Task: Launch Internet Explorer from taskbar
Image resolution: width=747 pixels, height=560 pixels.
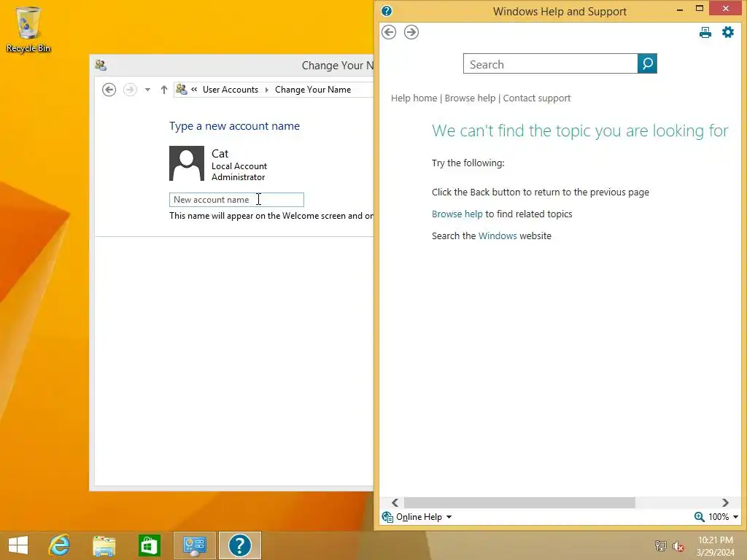Action: [x=60, y=545]
